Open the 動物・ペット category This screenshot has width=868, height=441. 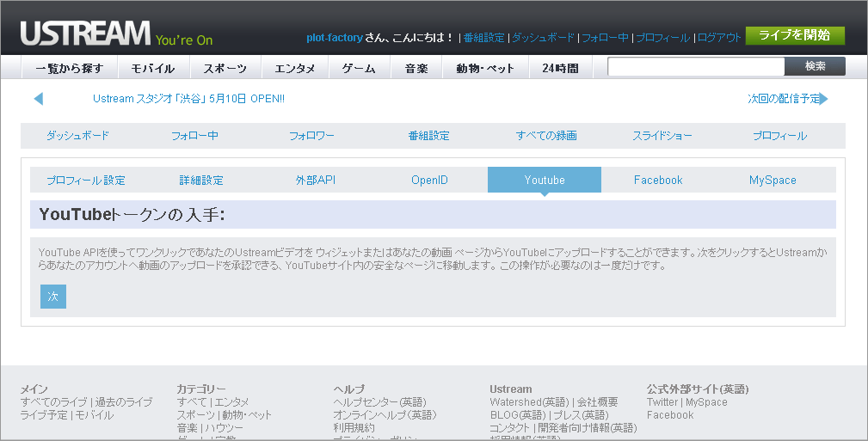[485, 68]
